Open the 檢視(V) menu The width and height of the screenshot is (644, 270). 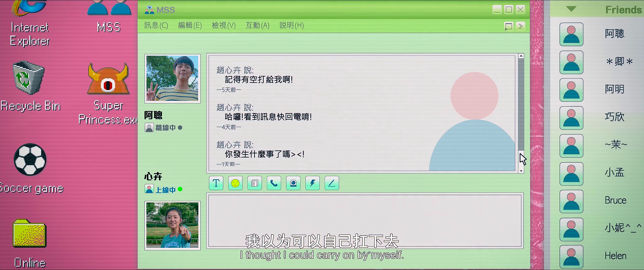click(224, 25)
